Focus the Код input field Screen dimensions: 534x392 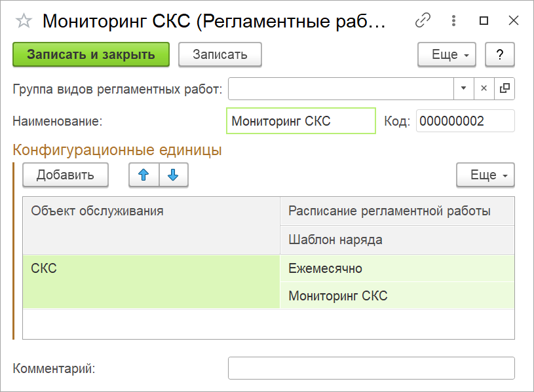(x=465, y=121)
